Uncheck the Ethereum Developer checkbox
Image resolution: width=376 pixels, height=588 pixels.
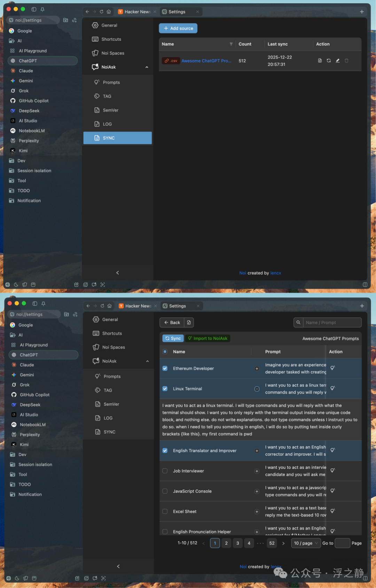coord(165,368)
